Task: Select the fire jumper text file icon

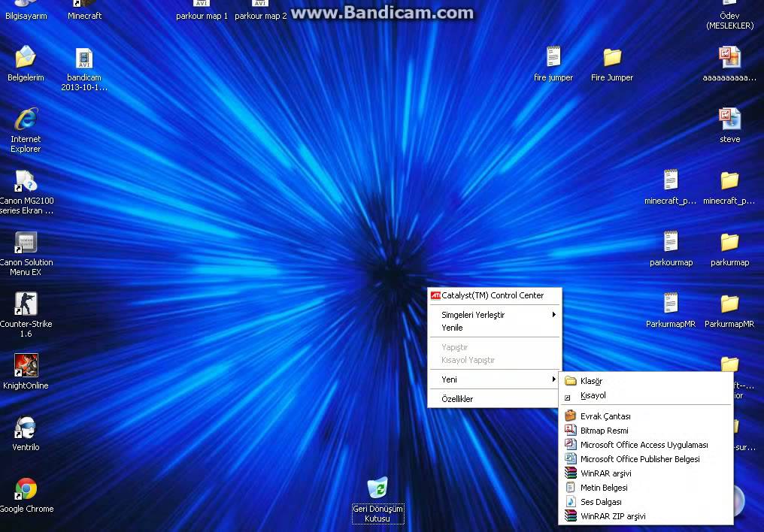Action: 553,57
